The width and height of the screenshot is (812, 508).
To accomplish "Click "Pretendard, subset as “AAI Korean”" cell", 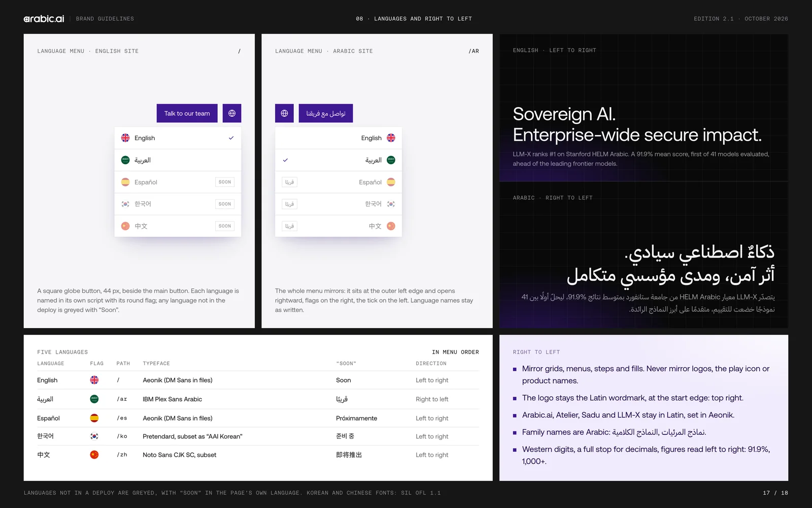I will coord(193,436).
